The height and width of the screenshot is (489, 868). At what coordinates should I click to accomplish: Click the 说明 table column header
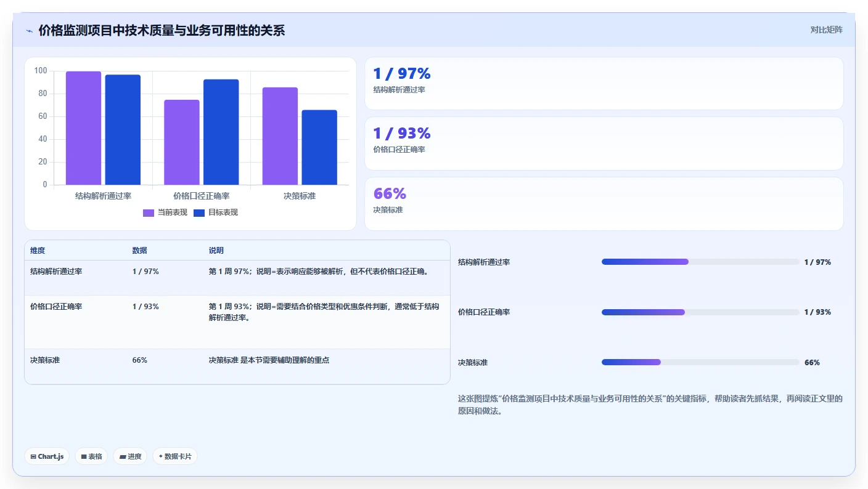point(216,251)
